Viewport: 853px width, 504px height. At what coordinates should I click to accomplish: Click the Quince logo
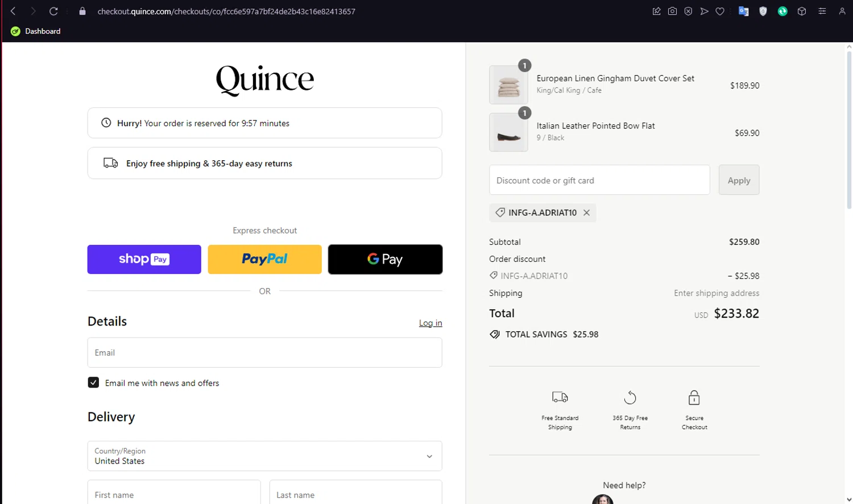[x=265, y=80]
